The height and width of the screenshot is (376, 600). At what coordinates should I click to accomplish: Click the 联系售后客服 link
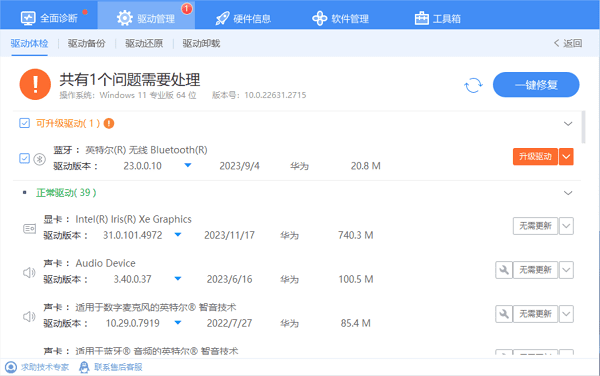tap(118, 367)
